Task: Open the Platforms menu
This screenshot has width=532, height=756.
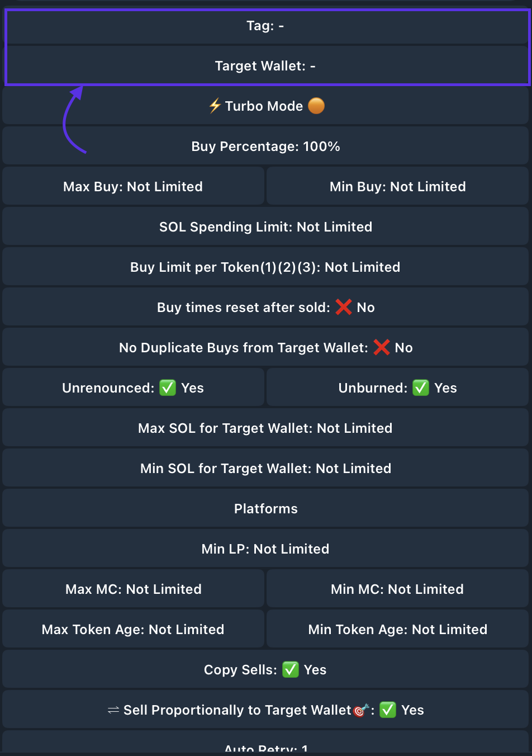Action: [x=265, y=509]
